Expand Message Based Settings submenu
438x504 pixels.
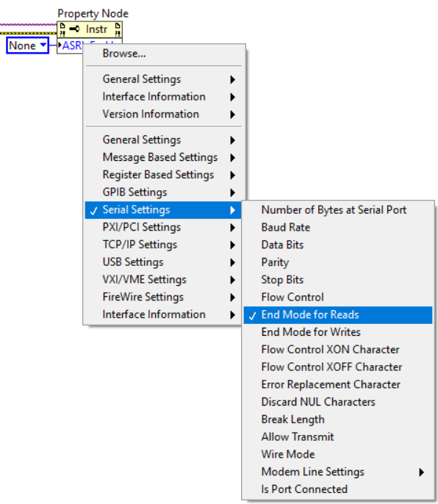163,157
